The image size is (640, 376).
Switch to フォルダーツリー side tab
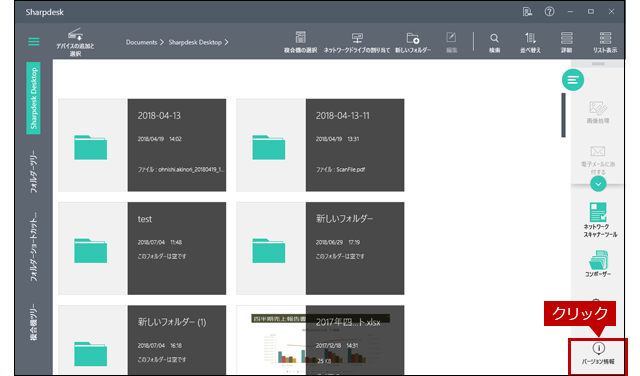tap(33, 171)
